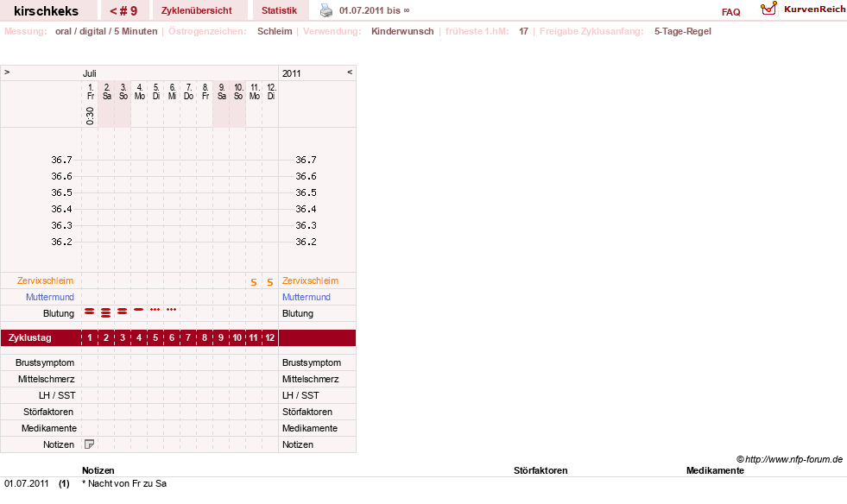Click the right Zervixschleim label
Screen dimensions: 847x504
[x=310, y=280]
